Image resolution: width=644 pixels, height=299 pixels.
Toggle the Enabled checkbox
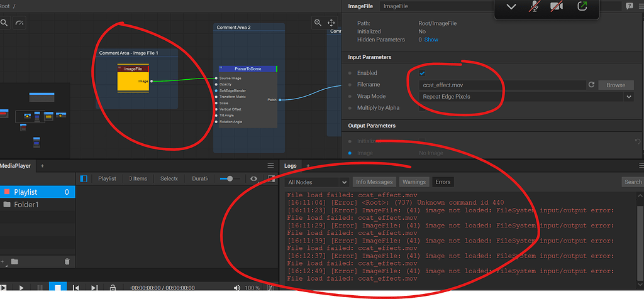click(422, 73)
